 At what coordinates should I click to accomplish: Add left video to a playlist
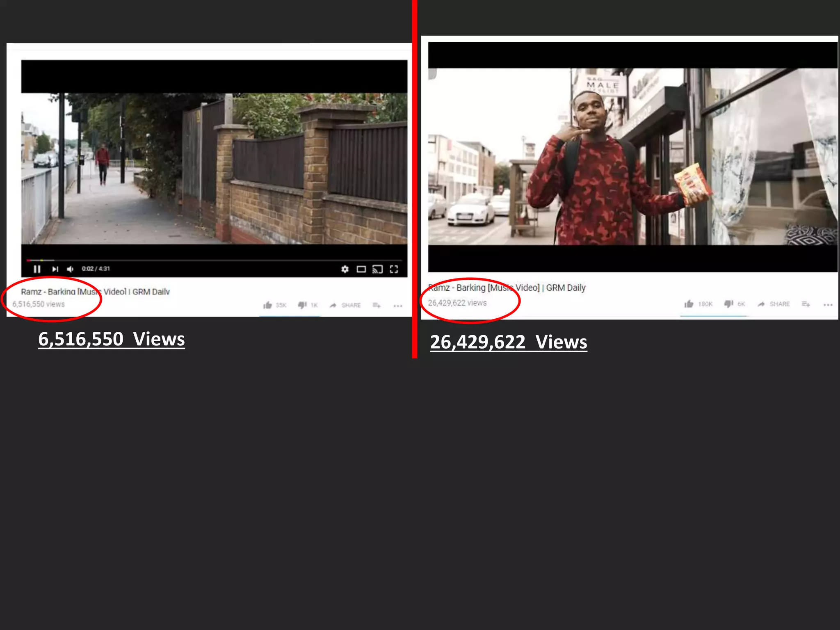(377, 305)
